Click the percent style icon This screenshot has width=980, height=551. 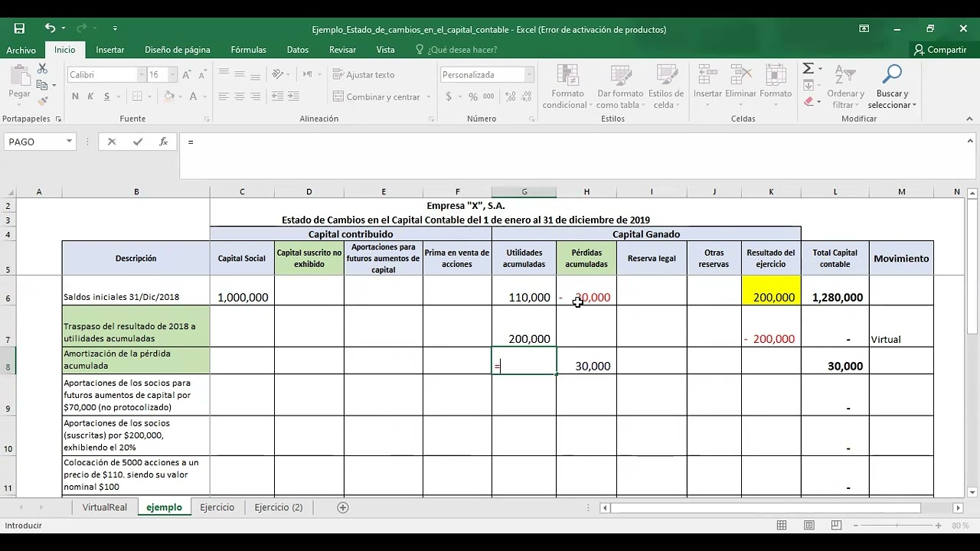[x=472, y=96]
